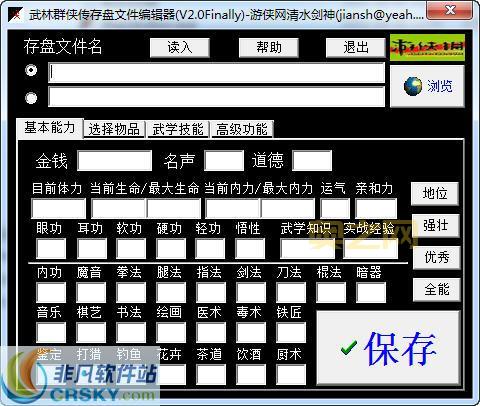Viewport: 480px width, 406px height.
Task: Click the 帮助 button
Action: click(x=269, y=48)
